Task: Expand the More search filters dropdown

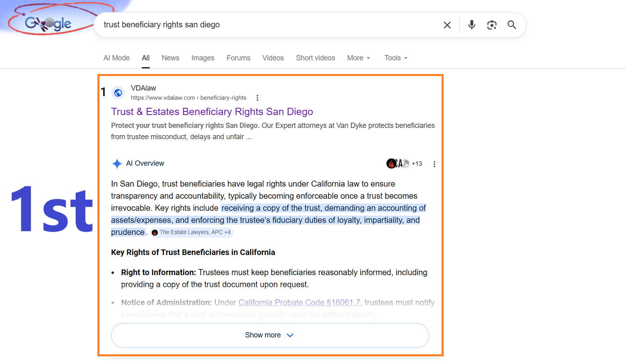Action: click(x=358, y=58)
